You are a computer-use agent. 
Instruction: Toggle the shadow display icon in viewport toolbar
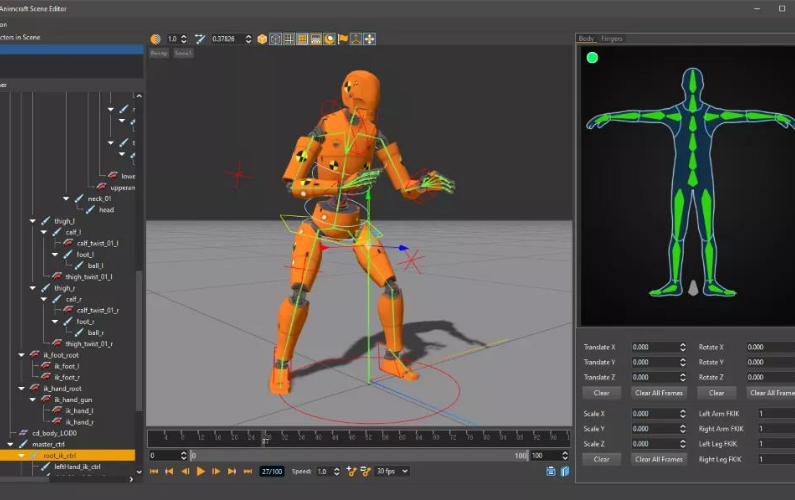point(329,39)
